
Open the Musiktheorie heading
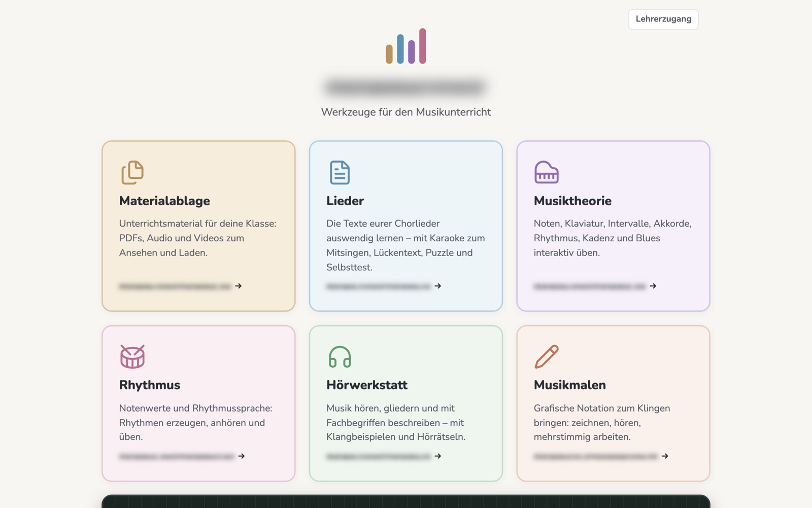click(x=572, y=201)
